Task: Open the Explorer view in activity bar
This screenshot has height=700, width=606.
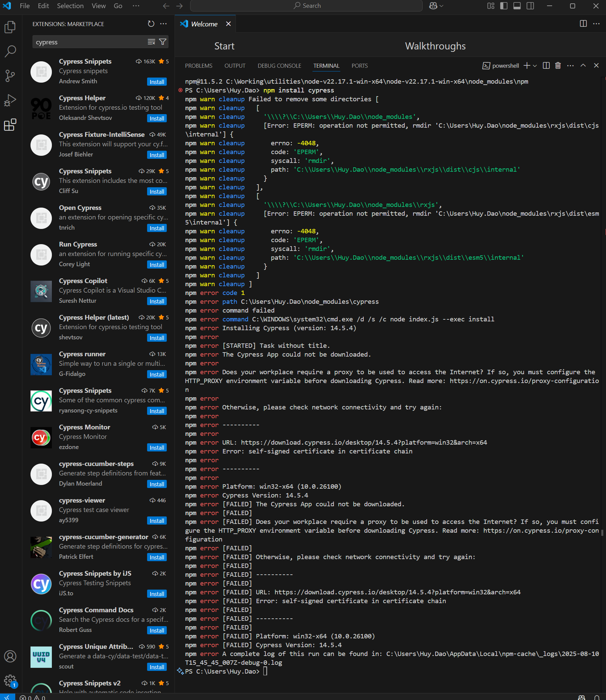Action: point(10,27)
